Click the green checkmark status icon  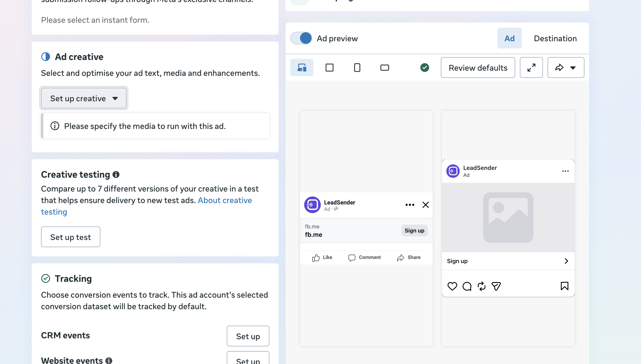click(425, 67)
